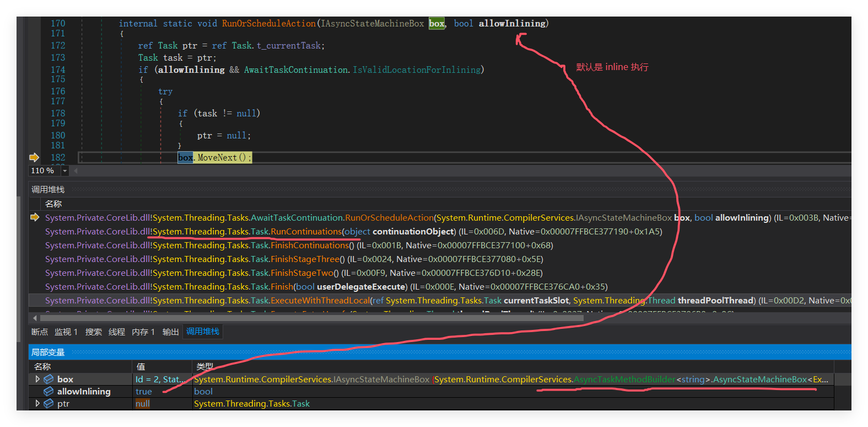This screenshot has width=868, height=427.
Task: Click the editor horizontal scroll-left arrow
Action: click(x=76, y=171)
